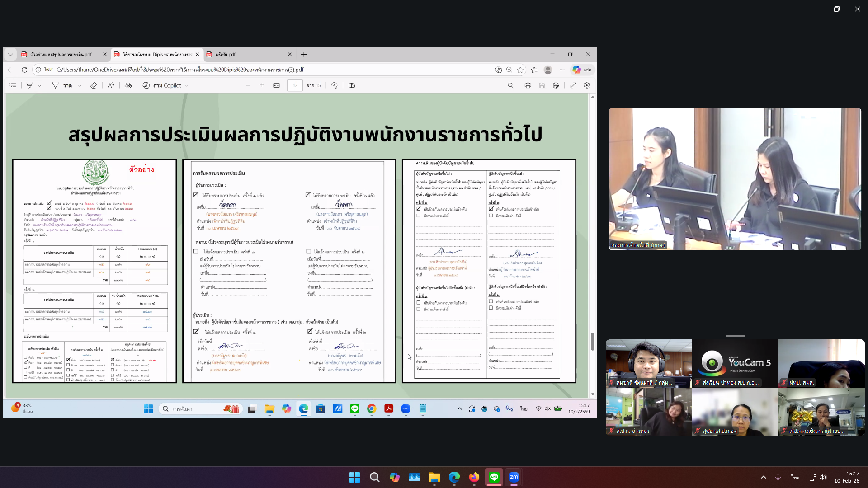The width and height of the screenshot is (868, 488).
Task: Click the browser back navigation button
Action: (10, 70)
